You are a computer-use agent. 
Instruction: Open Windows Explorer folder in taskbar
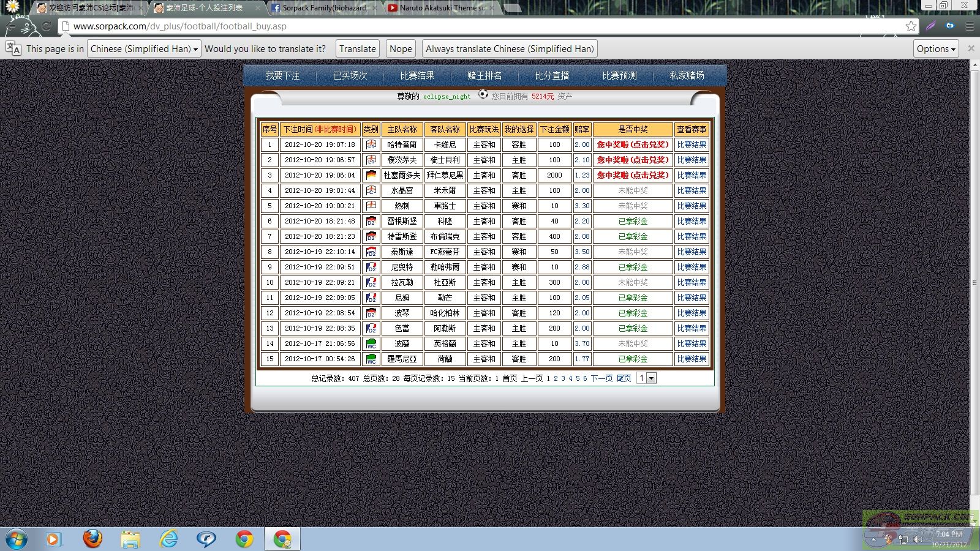click(x=130, y=539)
